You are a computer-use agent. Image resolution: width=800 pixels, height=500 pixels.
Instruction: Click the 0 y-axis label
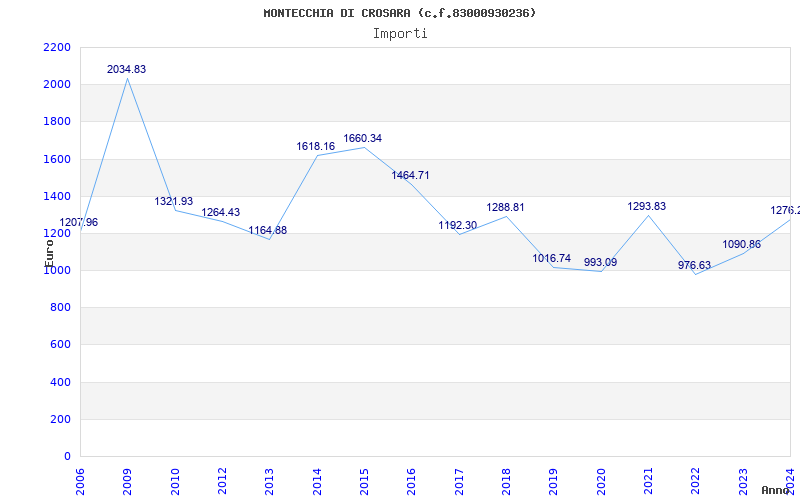[x=67, y=457]
